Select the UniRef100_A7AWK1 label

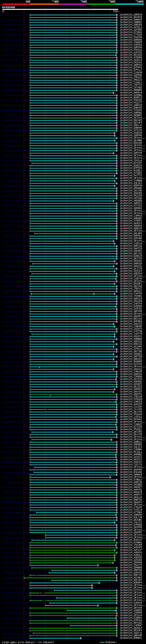[x=131, y=542]
